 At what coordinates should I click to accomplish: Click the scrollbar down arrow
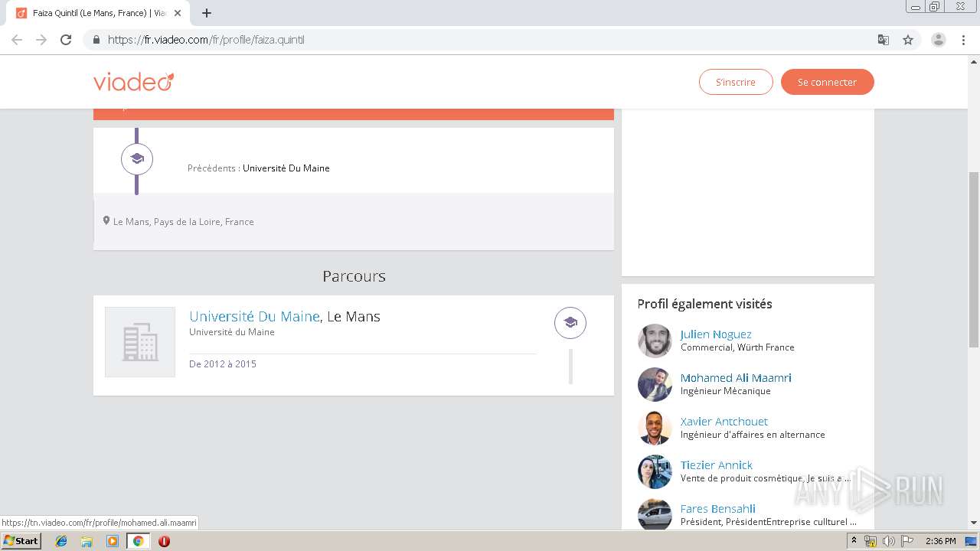point(974,523)
